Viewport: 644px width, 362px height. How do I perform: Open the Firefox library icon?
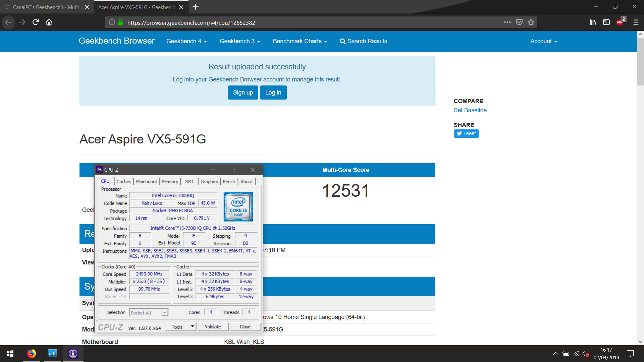tap(593, 22)
